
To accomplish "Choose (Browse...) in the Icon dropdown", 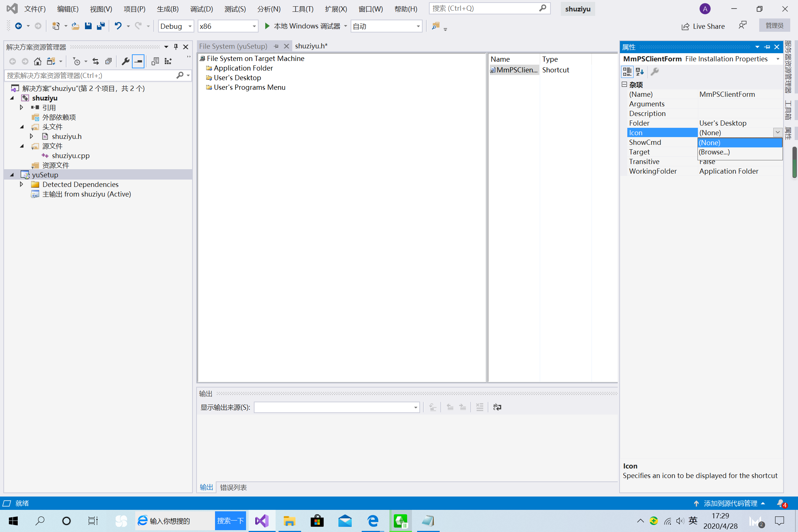I will tap(714, 152).
